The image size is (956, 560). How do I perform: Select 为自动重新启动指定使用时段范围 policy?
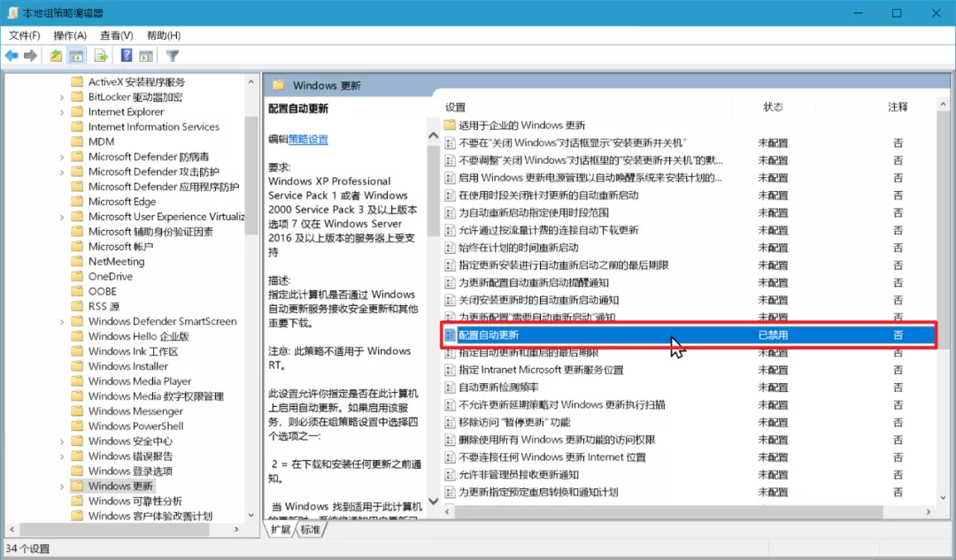coord(534,212)
